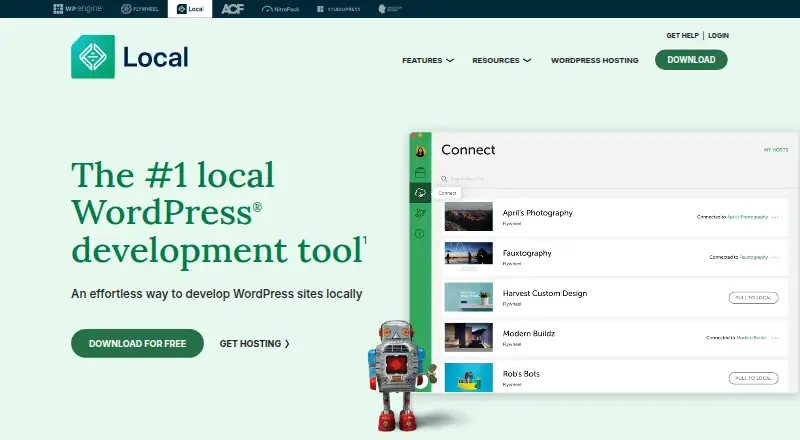This screenshot has height=440, width=800.
Task: Open the three-dot menu for April's Photography
Action: click(776, 217)
